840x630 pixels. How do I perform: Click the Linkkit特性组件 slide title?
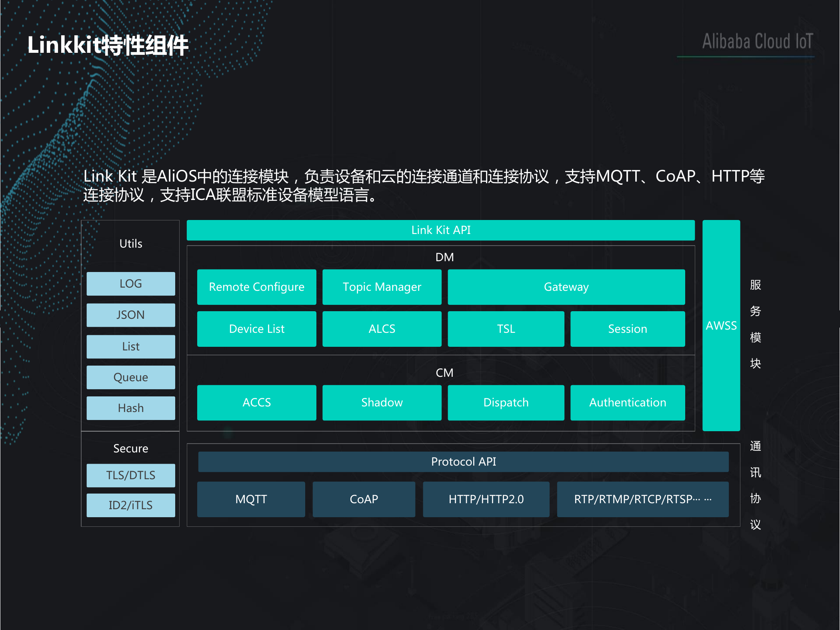coord(108,45)
